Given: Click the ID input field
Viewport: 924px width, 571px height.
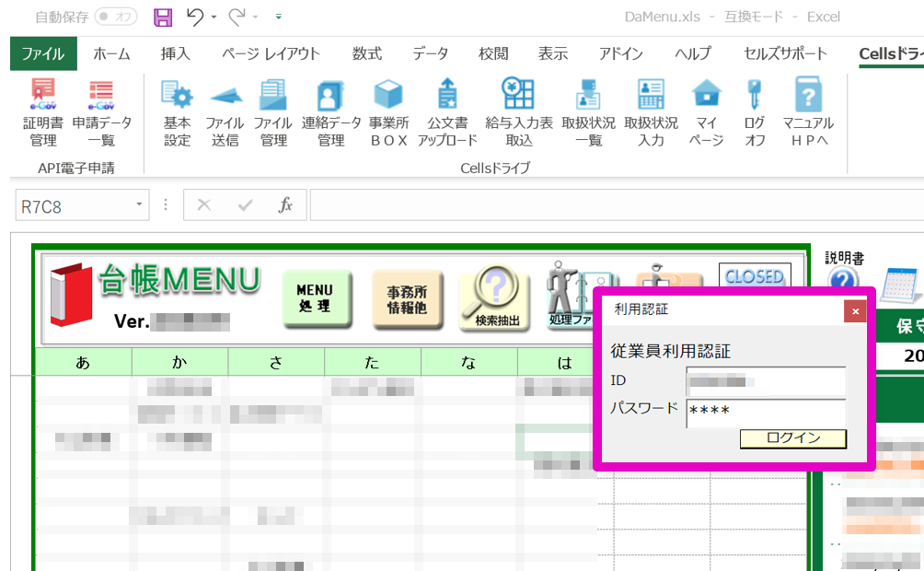Looking at the screenshot, I should [766, 381].
